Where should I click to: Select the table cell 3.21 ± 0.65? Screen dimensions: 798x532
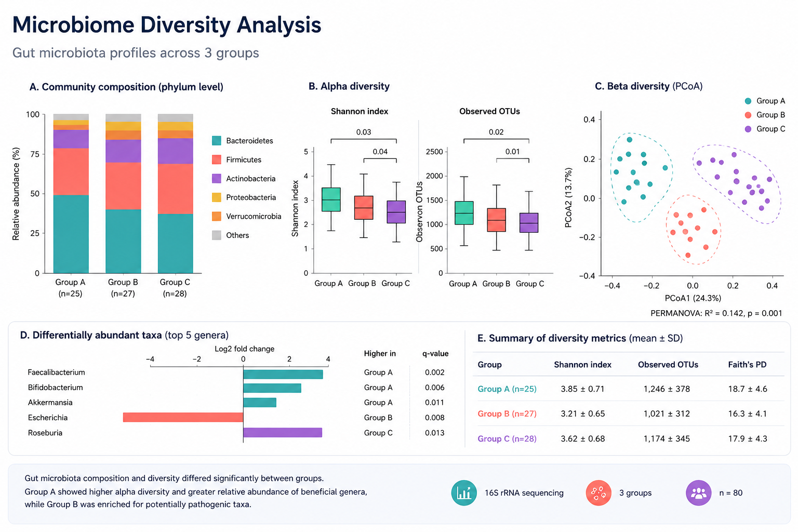click(x=583, y=414)
